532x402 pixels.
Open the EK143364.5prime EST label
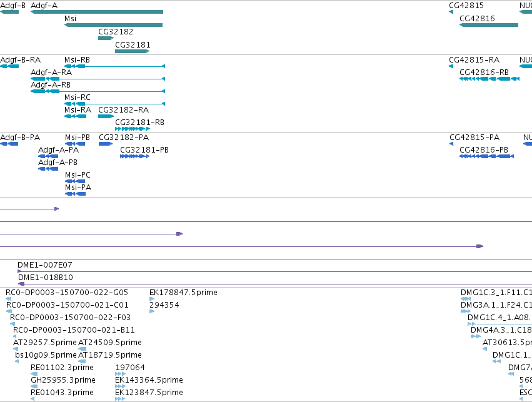[149, 380]
